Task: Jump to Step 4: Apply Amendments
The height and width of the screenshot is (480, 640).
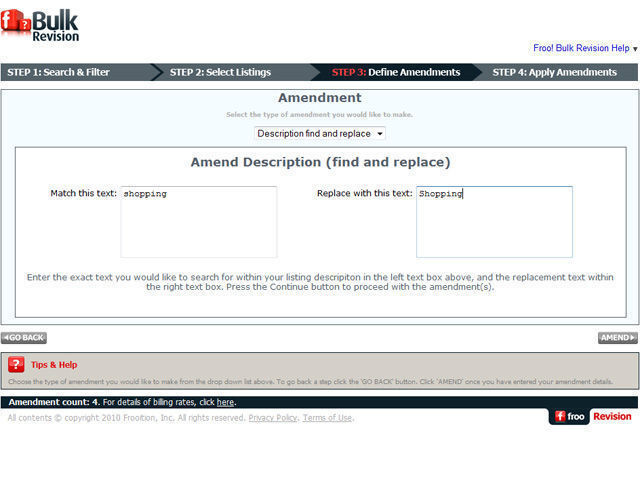Action: tap(554, 72)
